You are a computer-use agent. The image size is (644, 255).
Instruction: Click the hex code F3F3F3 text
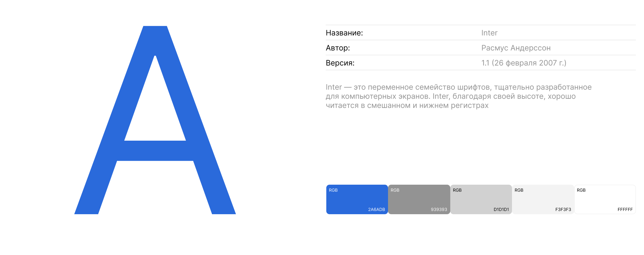coord(563,209)
